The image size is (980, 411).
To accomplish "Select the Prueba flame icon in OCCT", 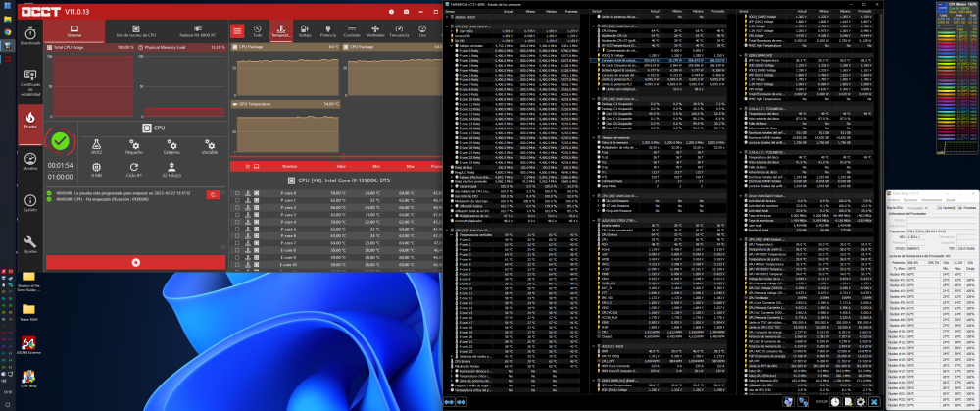I will pos(30,119).
